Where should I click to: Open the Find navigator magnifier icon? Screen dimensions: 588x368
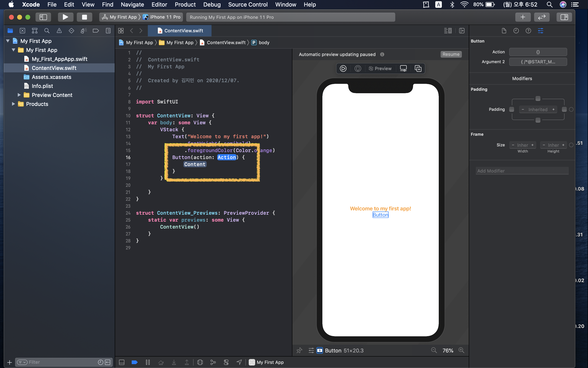click(47, 31)
